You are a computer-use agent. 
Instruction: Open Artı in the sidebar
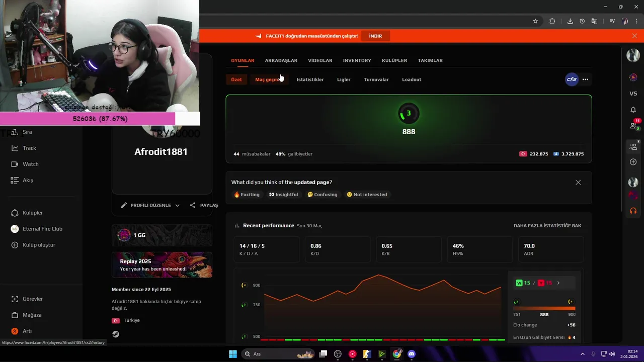[21, 331]
